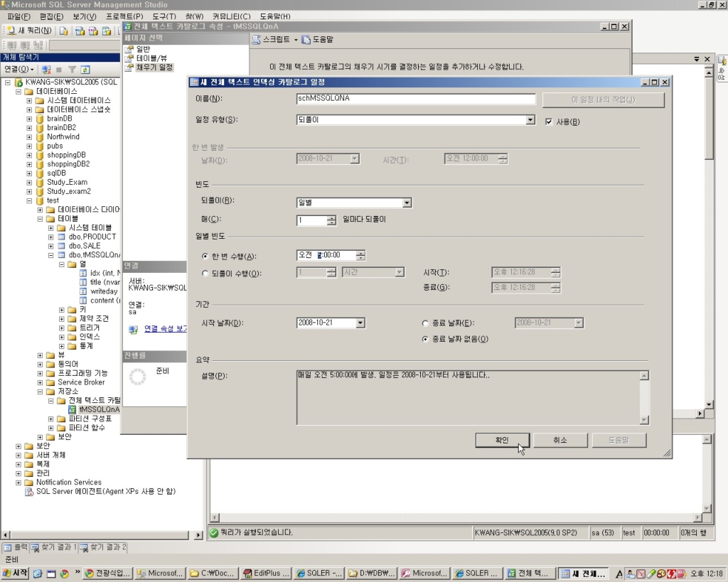Viewport: 728px width, 582px height.
Task: Select the 종료 날짜(E) radio button
Action: coord(425,323)
